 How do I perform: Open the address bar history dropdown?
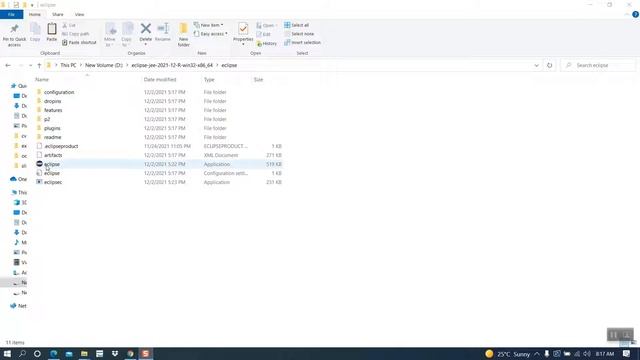[536, 65]
